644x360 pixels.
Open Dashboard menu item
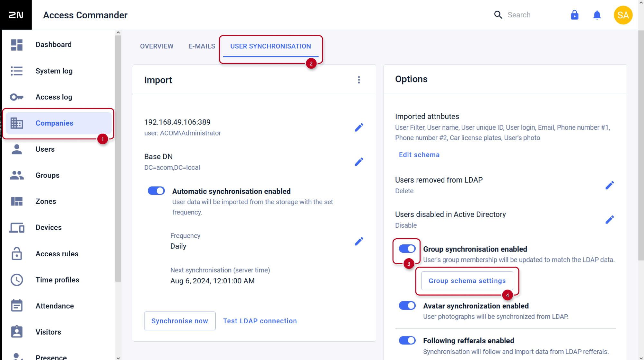tap(59, 45)
